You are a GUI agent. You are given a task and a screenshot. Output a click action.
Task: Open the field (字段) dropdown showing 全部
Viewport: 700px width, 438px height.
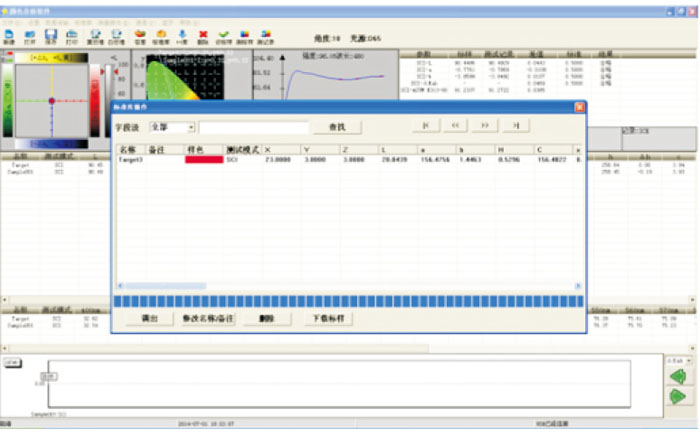[x=173, y=127]
